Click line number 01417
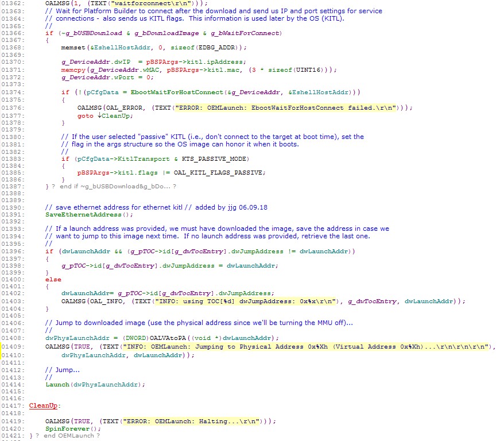This screenshot has width=504, height=441. point(13,405)
